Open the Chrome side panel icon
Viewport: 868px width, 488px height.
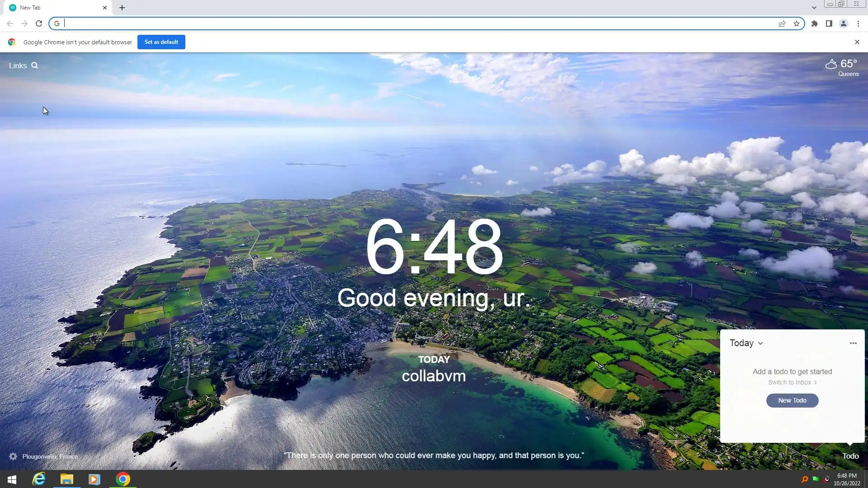pos(829,23)
